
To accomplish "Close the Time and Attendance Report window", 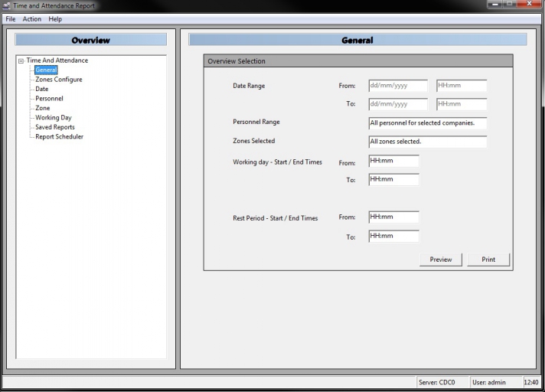I will tap(530, 4).
